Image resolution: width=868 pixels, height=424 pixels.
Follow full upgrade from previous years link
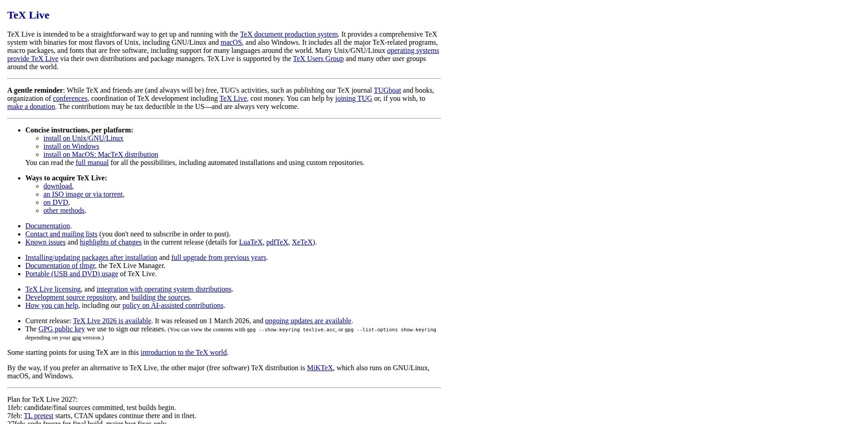click(219, 258)
